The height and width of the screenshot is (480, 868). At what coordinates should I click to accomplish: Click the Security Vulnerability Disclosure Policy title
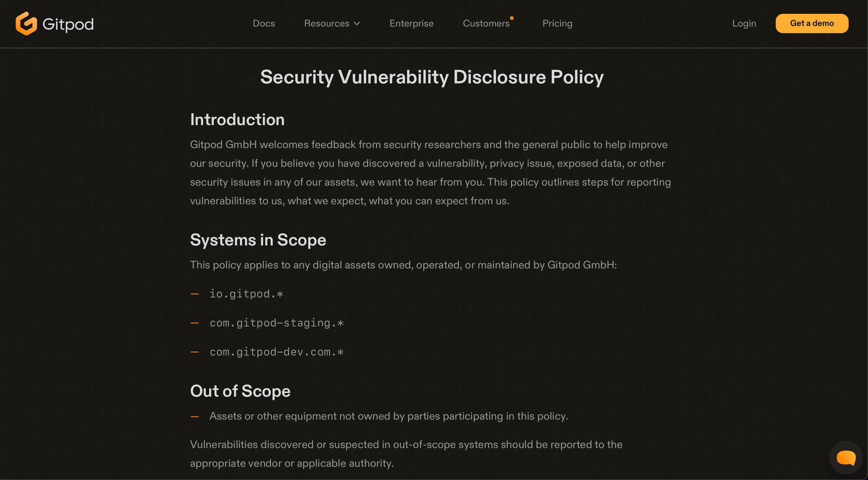tap(431, 77)
